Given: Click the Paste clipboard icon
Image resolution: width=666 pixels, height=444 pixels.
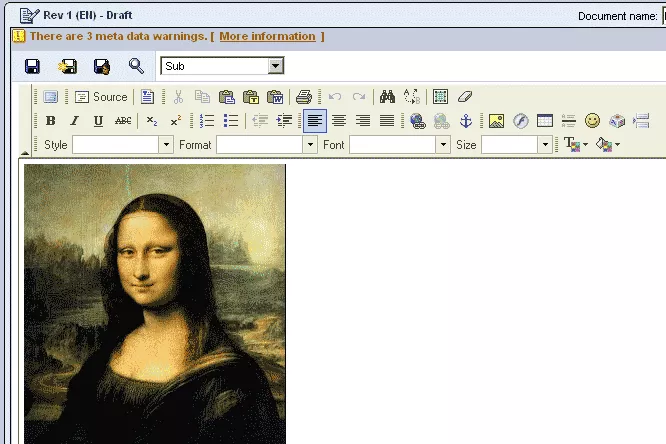Looking at the screenshot, I should pos(226,97).
